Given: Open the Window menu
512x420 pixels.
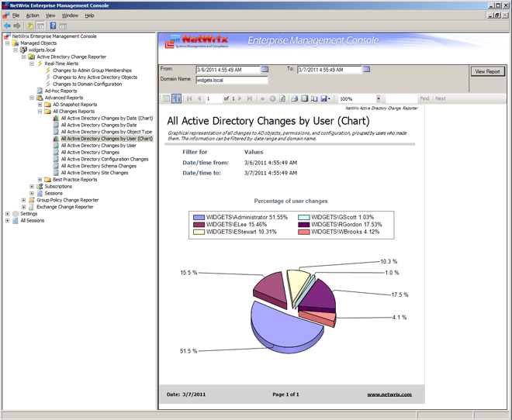Looking at the screenshot, I should 70,15.
